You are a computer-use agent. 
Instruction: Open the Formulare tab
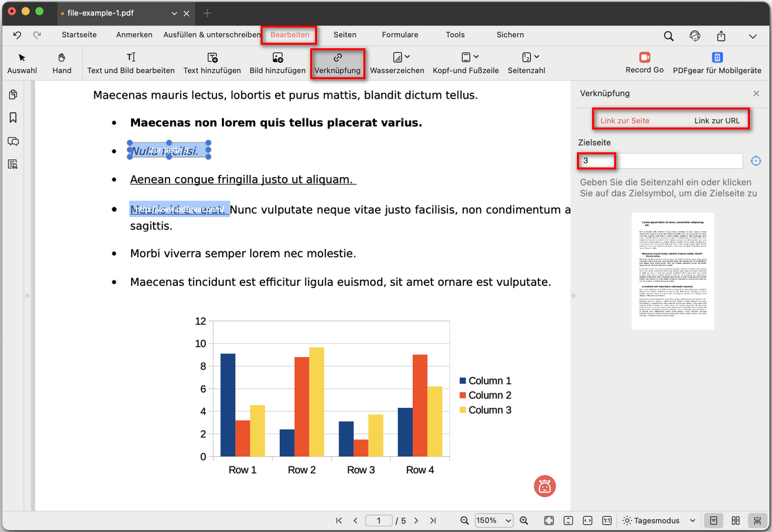[x=400, y=34]
